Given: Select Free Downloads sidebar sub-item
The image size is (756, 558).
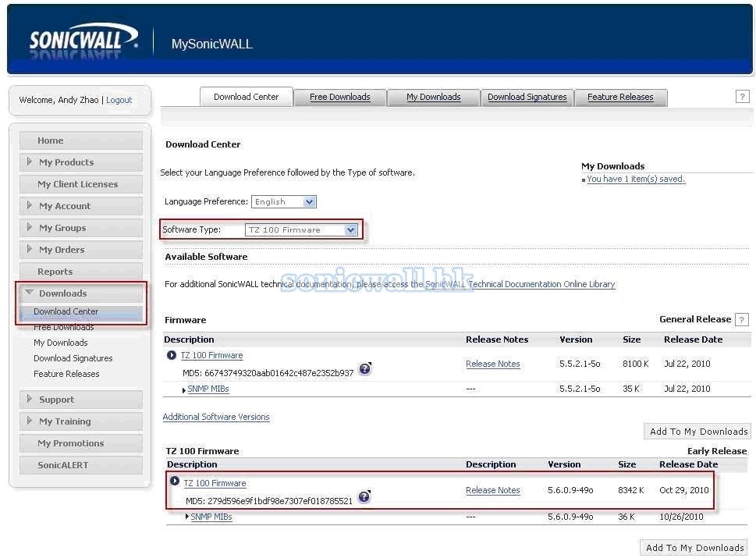Looking at the screenshot, I should click(x=64, y=327).
